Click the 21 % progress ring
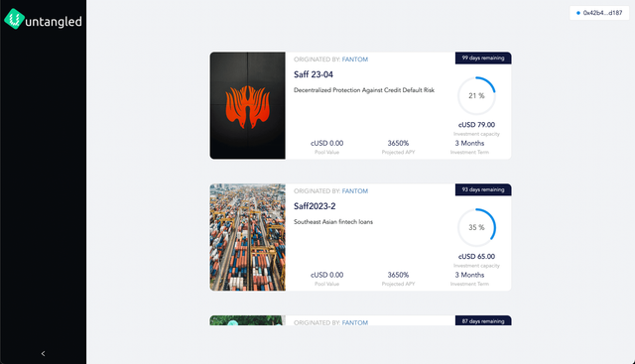Viewport: 635px width, 364px height. tap(476, 96)
